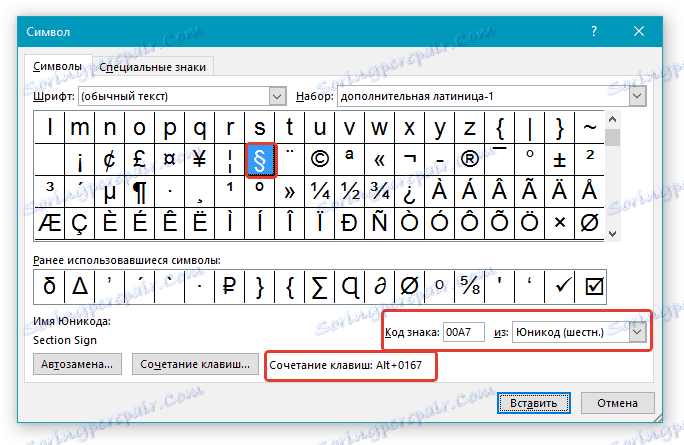Select the three-quarters ¾ fraction
Image resolution: width=684 pixels, height=445 pixels.
click(380, 192)
